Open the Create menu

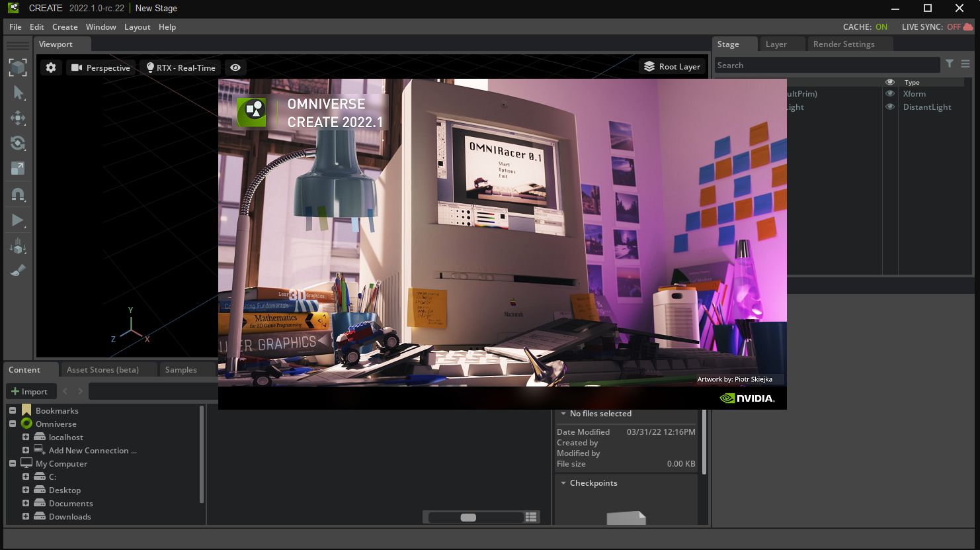[65, 26]
